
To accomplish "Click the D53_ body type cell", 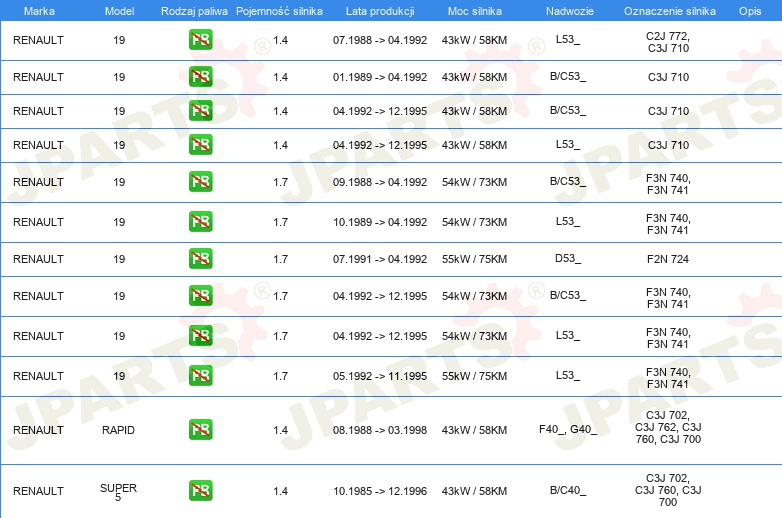I will (x=568, y=259).
